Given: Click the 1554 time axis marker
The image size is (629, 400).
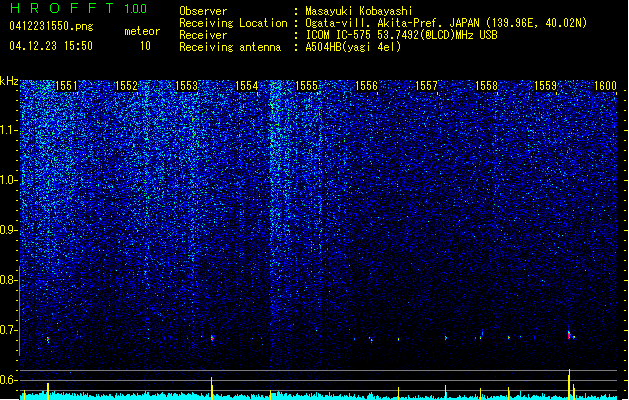Looking at the screenshot, I should (x=246, y=86).
